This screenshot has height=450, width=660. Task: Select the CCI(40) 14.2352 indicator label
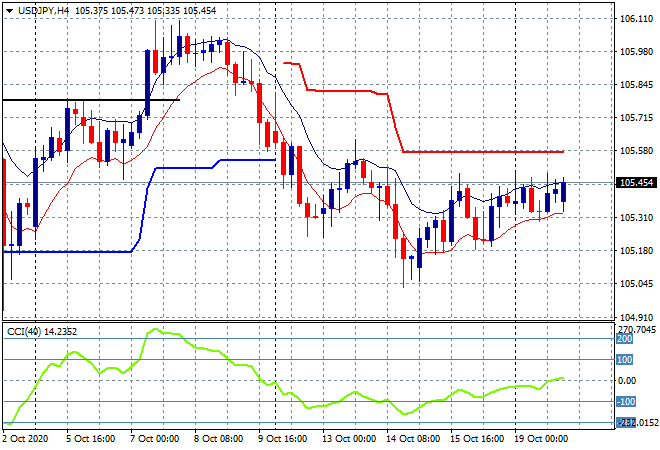pyautogui.click(x=42, y=332)
